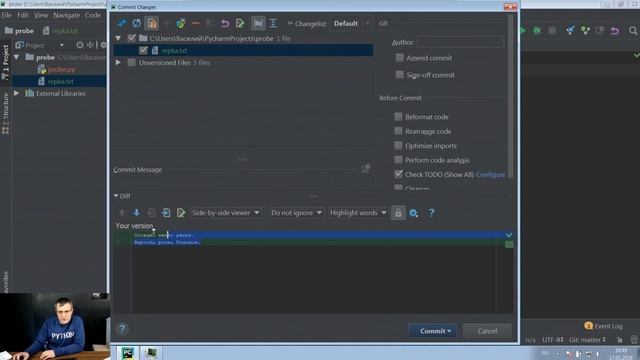
Task: Click the green Run icon in PyCharm toolbar
Action: tap(523, 31)
